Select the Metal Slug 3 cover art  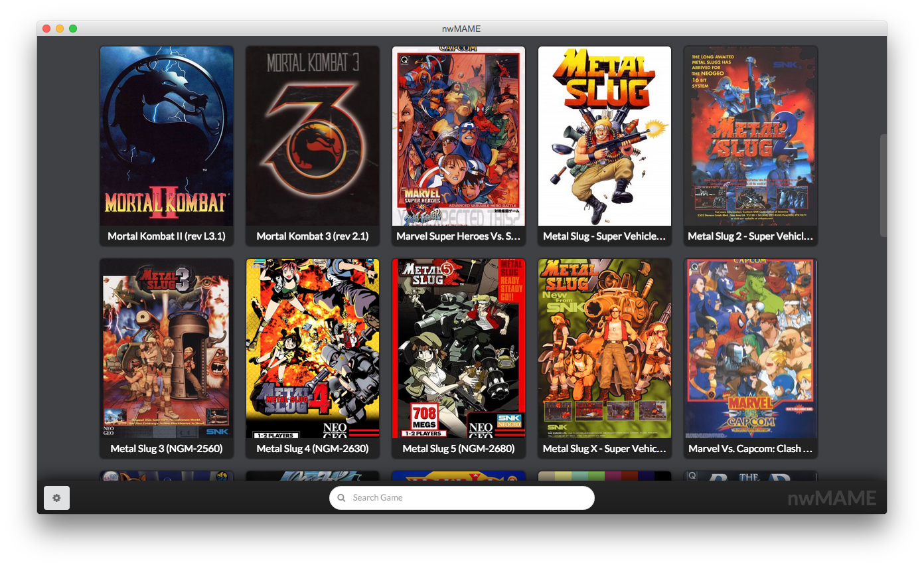pyautogui.click(x=167, y=349)
